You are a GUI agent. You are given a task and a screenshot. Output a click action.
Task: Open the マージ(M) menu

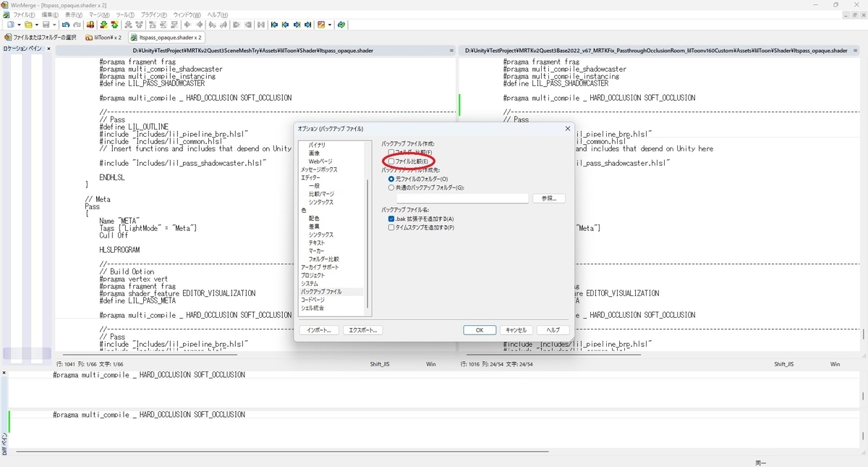[x=100, y=14]
